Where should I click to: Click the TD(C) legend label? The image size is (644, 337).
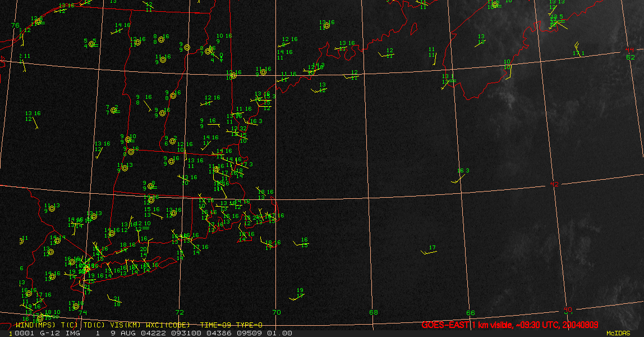click(x=94, y=325)
